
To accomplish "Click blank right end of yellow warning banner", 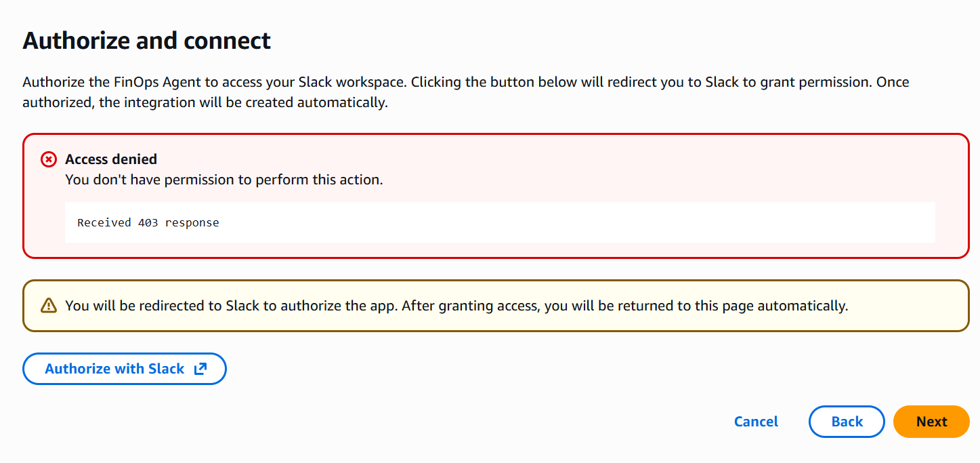I will 908,306.
